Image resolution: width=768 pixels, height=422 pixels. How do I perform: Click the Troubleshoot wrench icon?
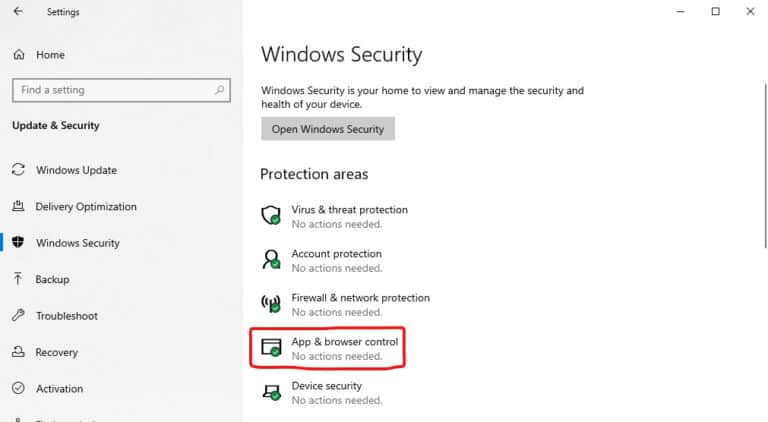pyautogui.click(x=18, y=315)
